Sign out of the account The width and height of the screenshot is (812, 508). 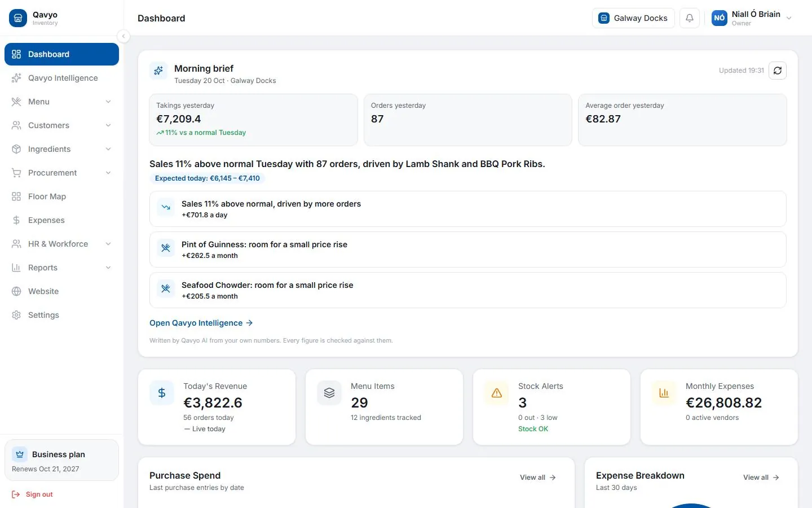tap(32, 494)
